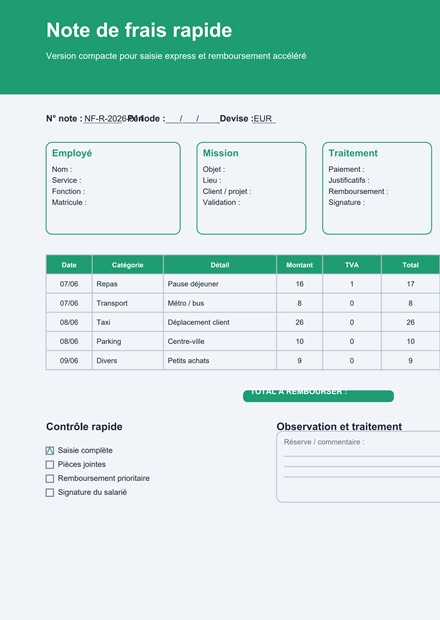Click the Montant column header
This screenshot has height=620, width=440.
(299, 265)
